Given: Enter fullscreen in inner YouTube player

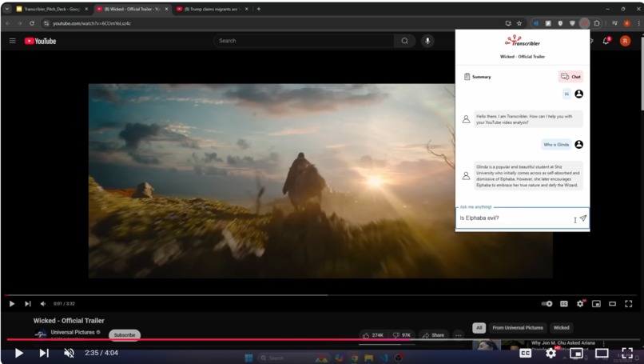Looking at the screenshot, I should coord(628,304).
